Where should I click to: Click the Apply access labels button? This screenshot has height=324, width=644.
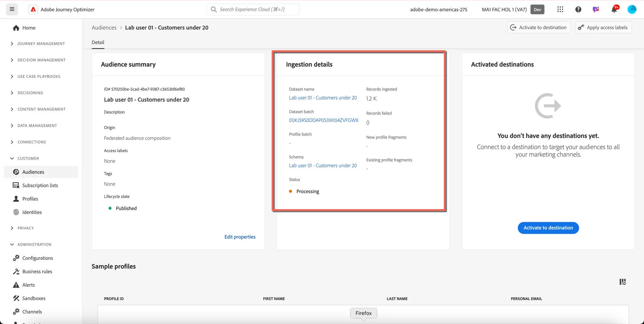(603, 28)
